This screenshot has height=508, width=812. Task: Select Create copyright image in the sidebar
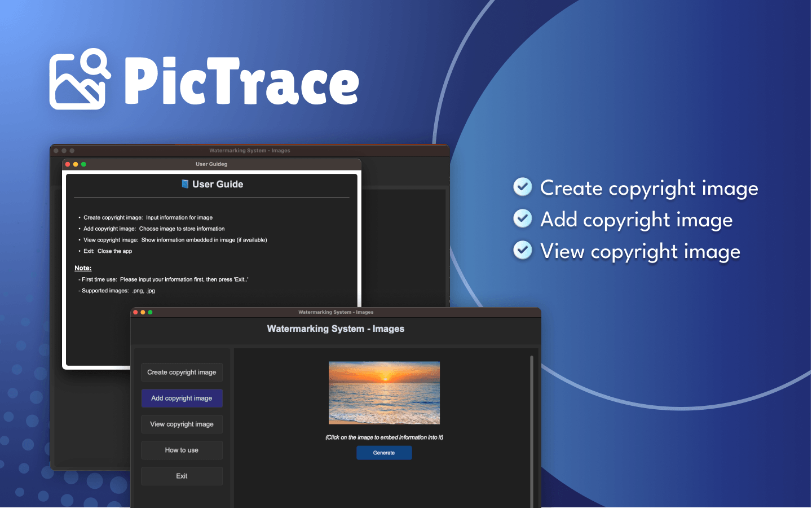182,373
